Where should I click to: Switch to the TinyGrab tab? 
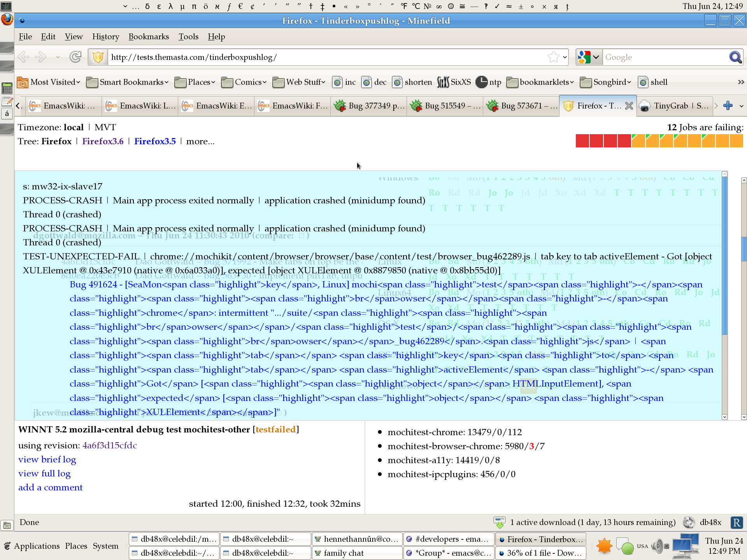point(675,105)
